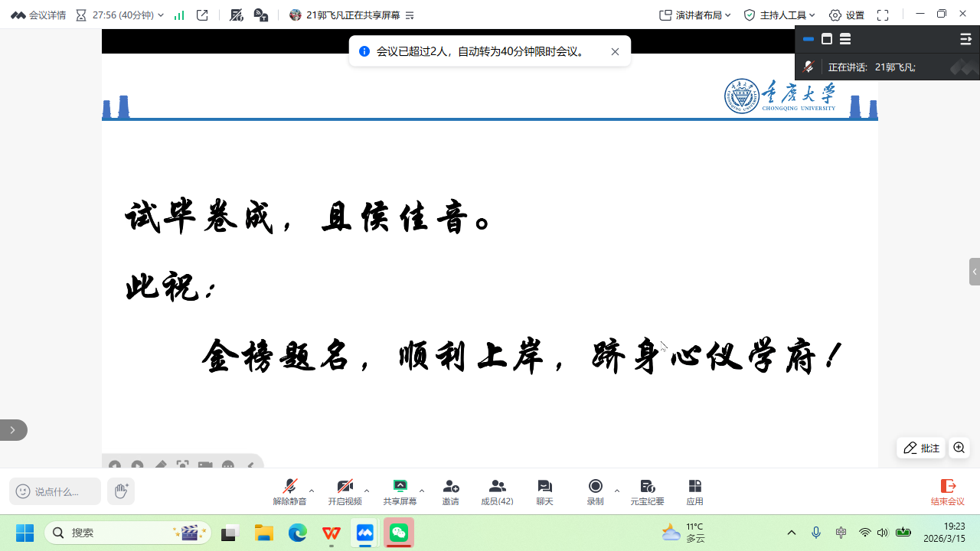Click the raise hand reaction icon
This screenshot has height=551, width=980.
(120, 491)
